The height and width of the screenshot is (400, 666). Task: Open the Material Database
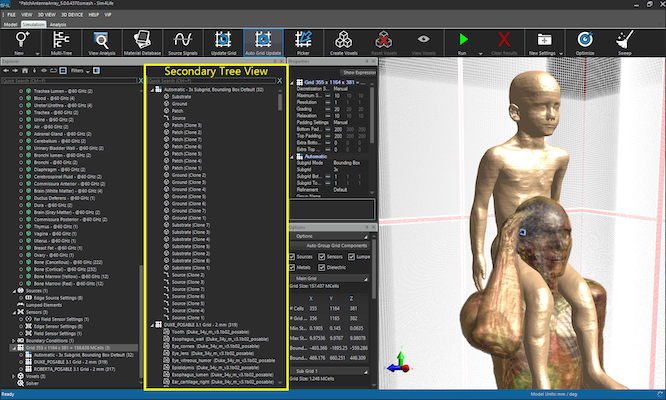(142, 40)
